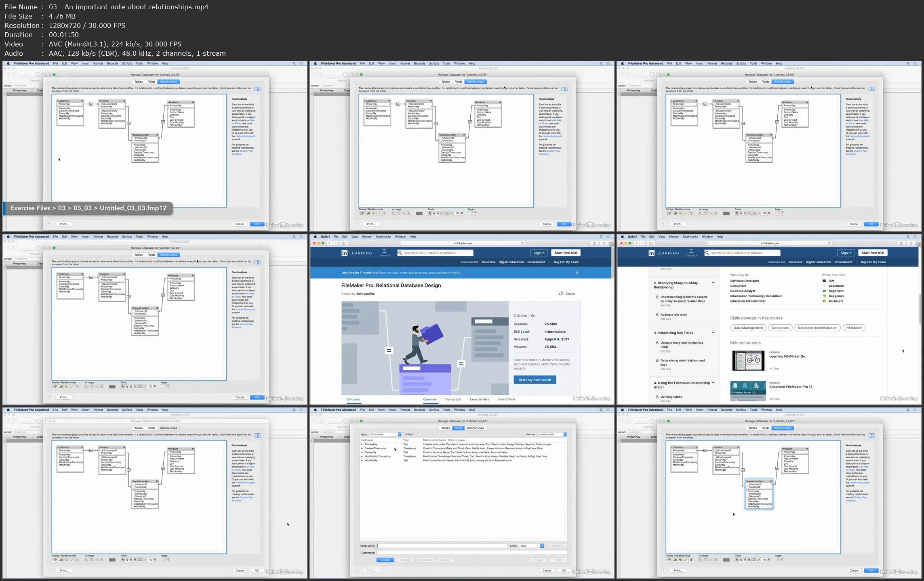The width and height of the screenshot is (924, 581).
Task: Click Start free trial on the course overview page
Action: pyautogui.click(x=566, y=253)
